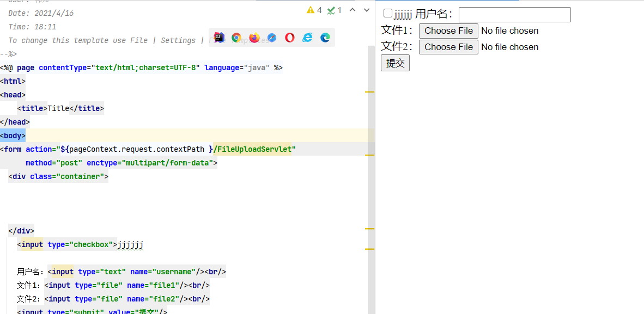Click the highlighted <body> tag in code

[13, 136]
